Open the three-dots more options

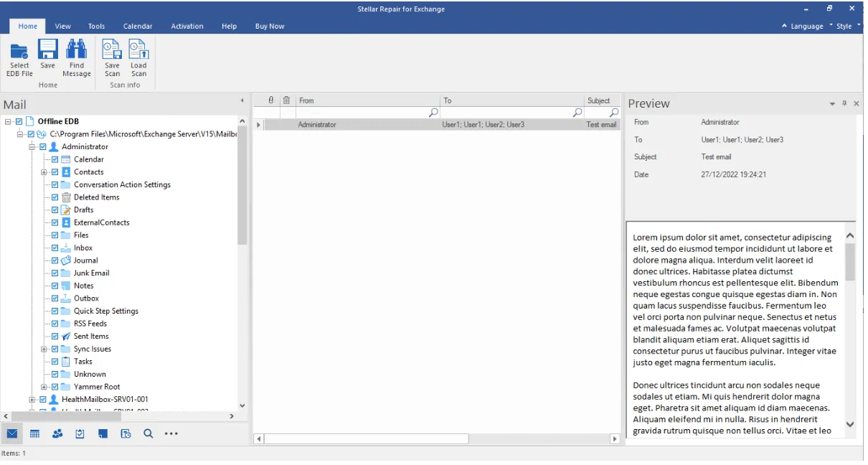(x=171, y=433)
